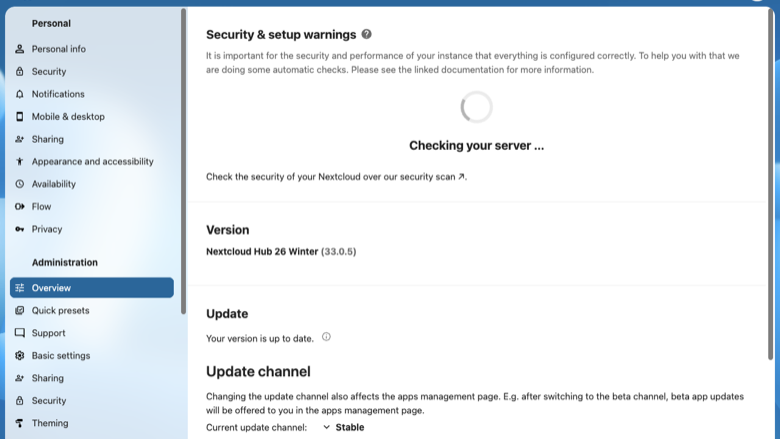Screen dimensions: 780x439
Task: Click the Availability clock icon
Action: [x=19, y=184]
